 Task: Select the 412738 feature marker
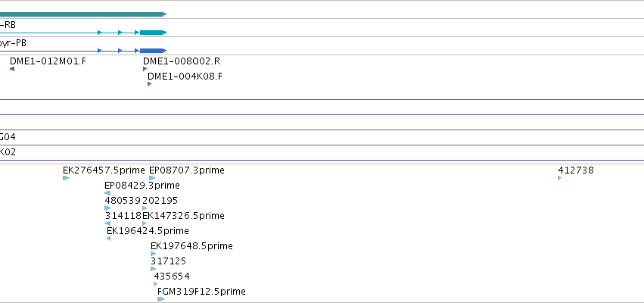pos(560,178)
